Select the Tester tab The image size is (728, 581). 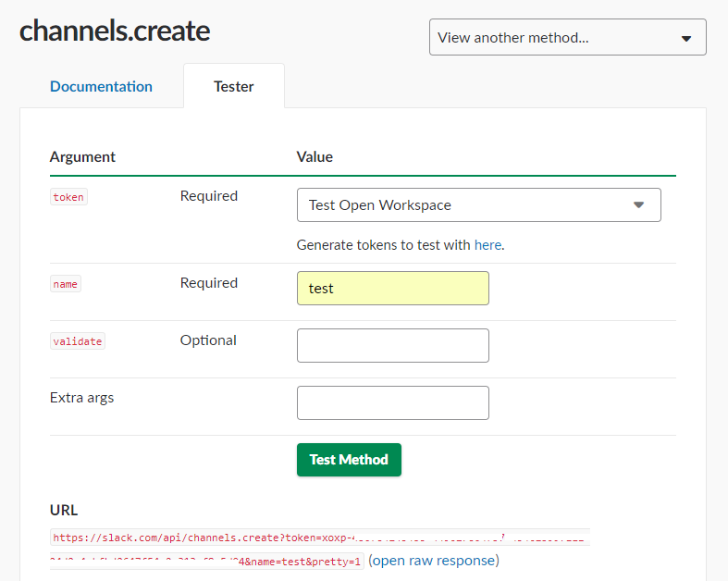(234, 86)
